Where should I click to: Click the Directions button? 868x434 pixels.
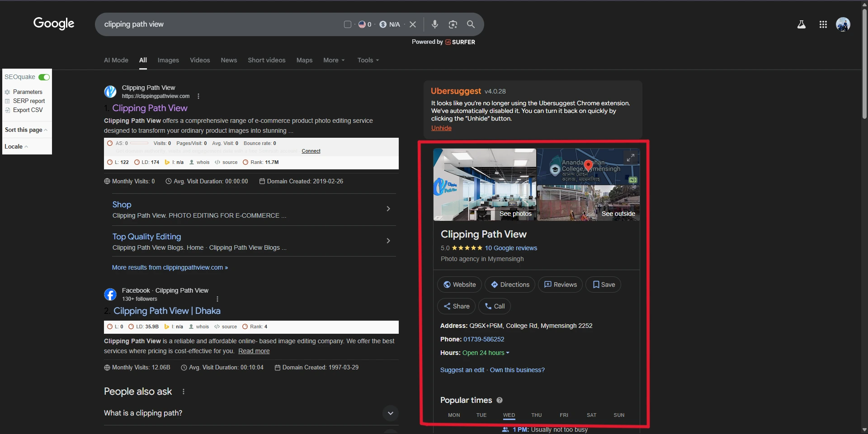[x=510, y=285]
